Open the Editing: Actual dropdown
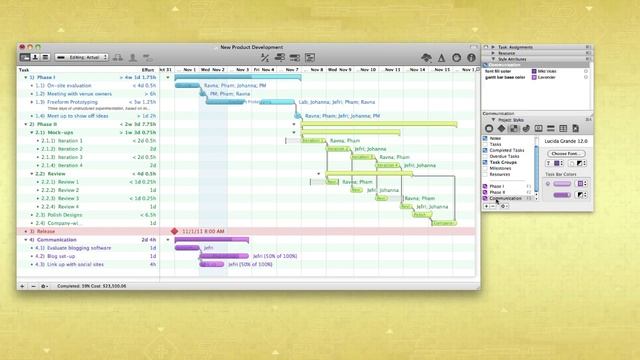The width and height of the screenshot is (640, 360). click(x=82, y=58)
